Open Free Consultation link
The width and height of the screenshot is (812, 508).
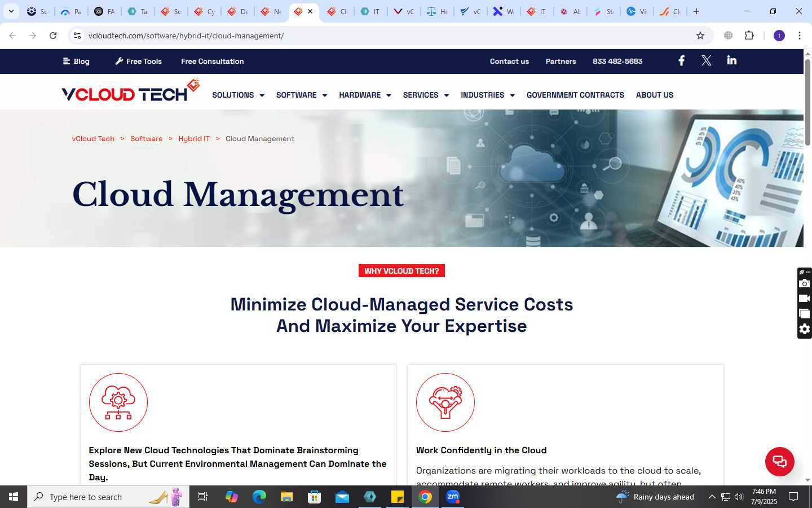[213, 61]
